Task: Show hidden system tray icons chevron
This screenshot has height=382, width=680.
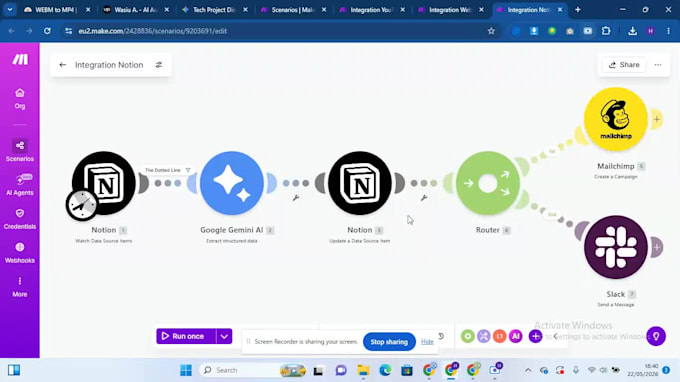Action: (x=528, y=370)
